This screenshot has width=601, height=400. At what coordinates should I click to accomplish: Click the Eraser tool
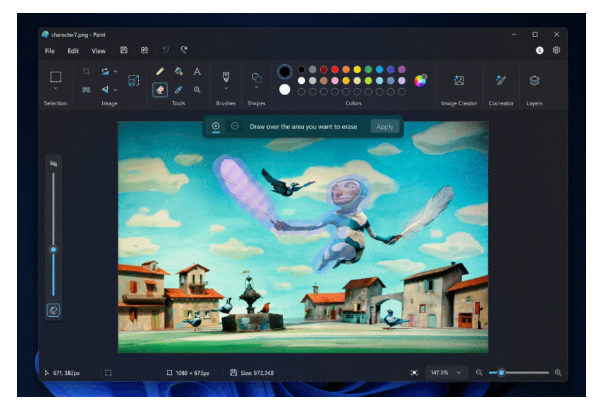pos(159,89)
